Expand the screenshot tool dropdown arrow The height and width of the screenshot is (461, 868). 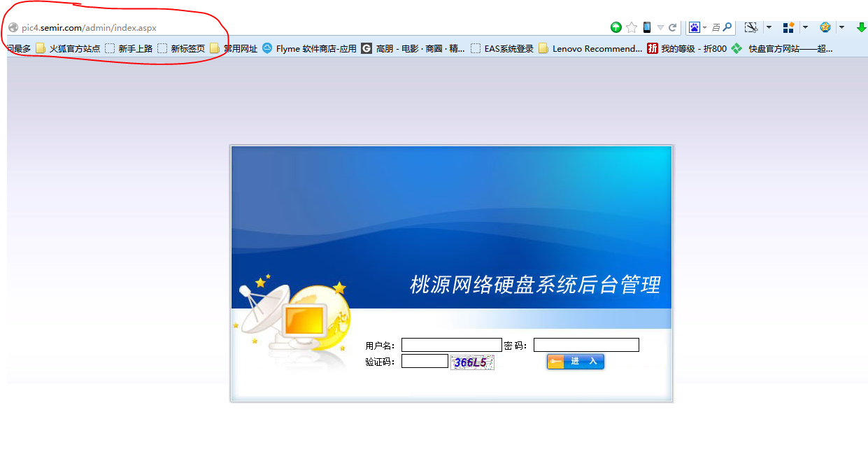pyautogui.click(x=769, y=27)
